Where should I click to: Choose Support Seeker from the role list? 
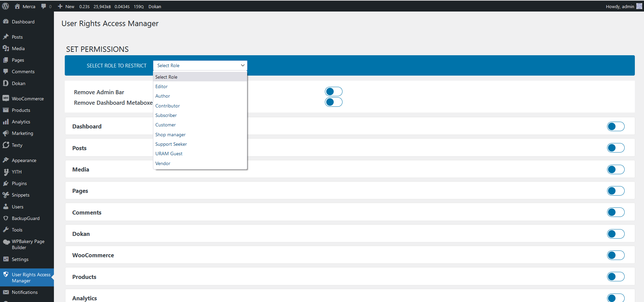point(200,144)
